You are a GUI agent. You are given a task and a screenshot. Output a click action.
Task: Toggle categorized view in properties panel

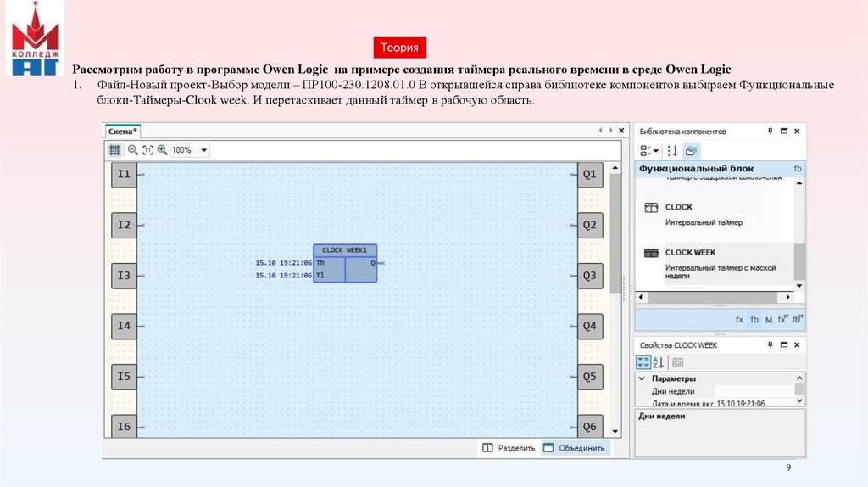point(643,363)
